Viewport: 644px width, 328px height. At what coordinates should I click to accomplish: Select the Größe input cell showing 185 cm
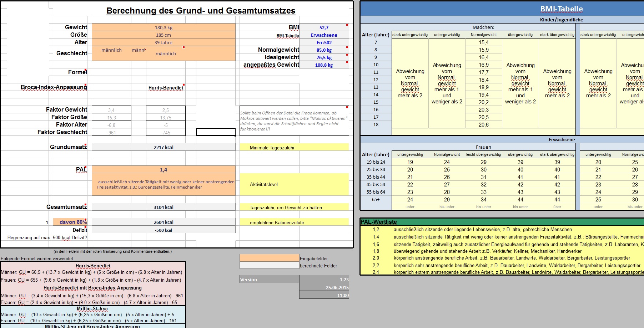pos(163,35)
